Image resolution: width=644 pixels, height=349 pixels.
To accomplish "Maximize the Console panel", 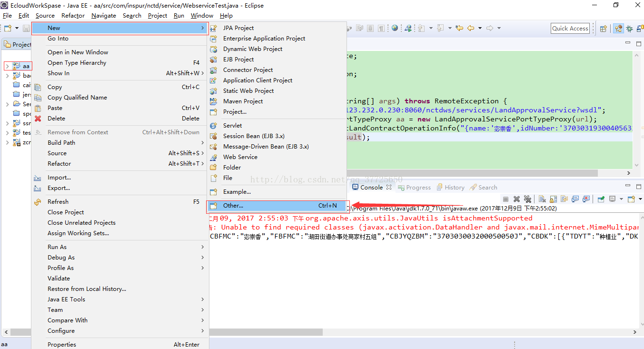I will [639, 186].
